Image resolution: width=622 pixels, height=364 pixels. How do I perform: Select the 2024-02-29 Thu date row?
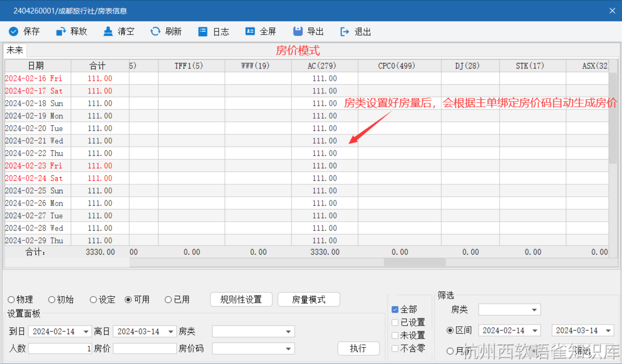pos(37,240)
